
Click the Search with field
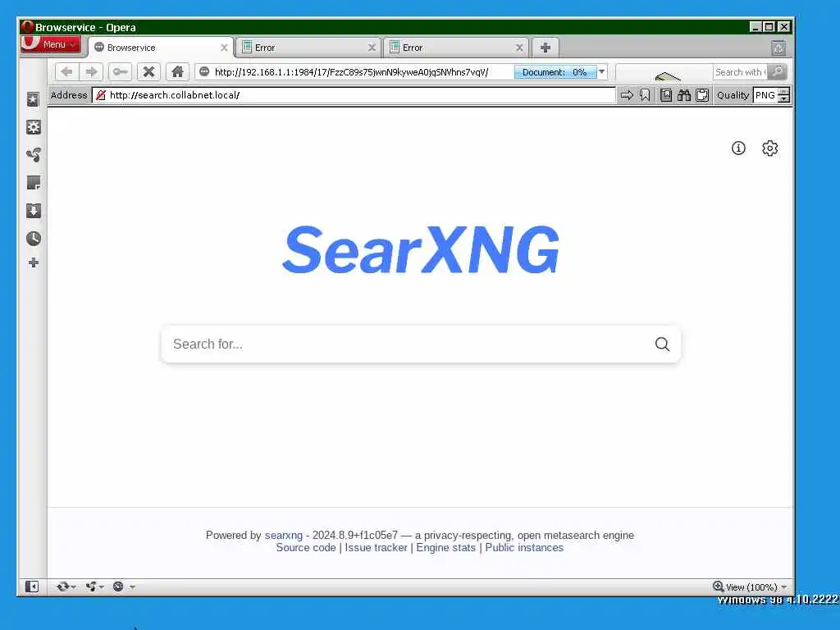(x=740, y=72)
